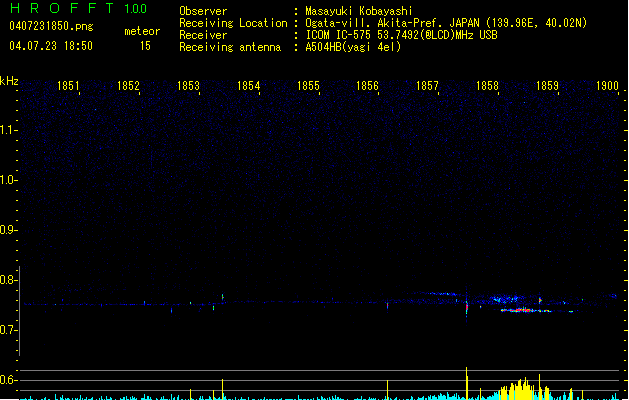The image size is (629, 400).
Task: Click the 1858 time axis marker
Action: (x=487, y=86)
